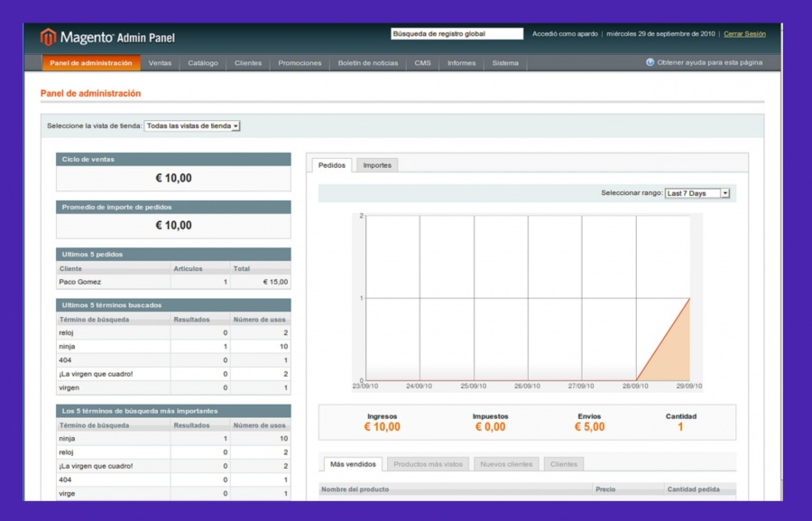Open Paco Gomez order row
812x521 pixels.
(173, 282)
